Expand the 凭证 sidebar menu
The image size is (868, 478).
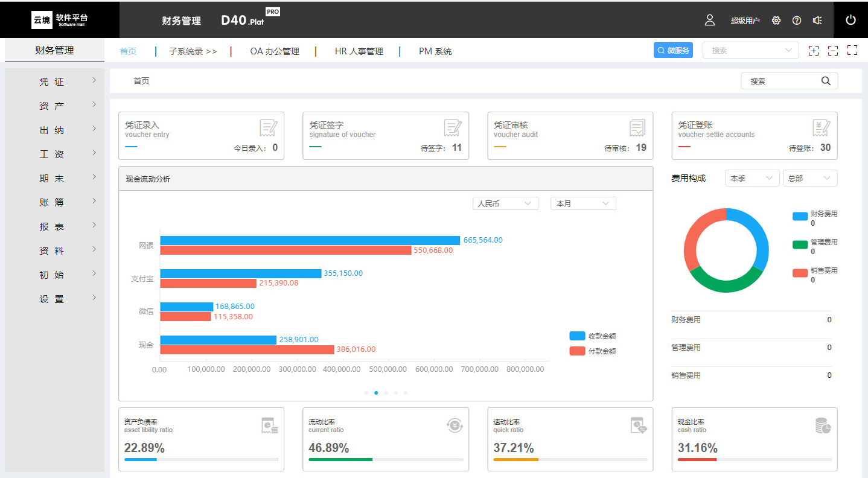[54, 81]
